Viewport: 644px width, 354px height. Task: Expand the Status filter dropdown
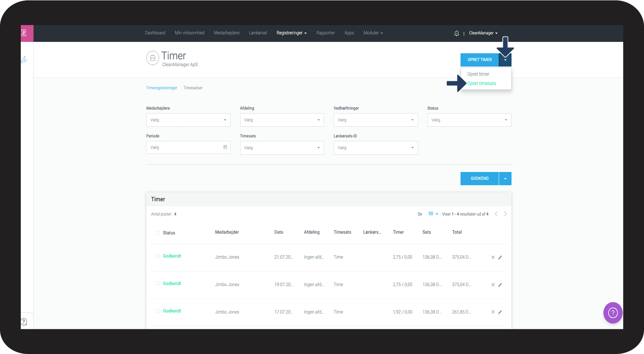click(469, 120)
